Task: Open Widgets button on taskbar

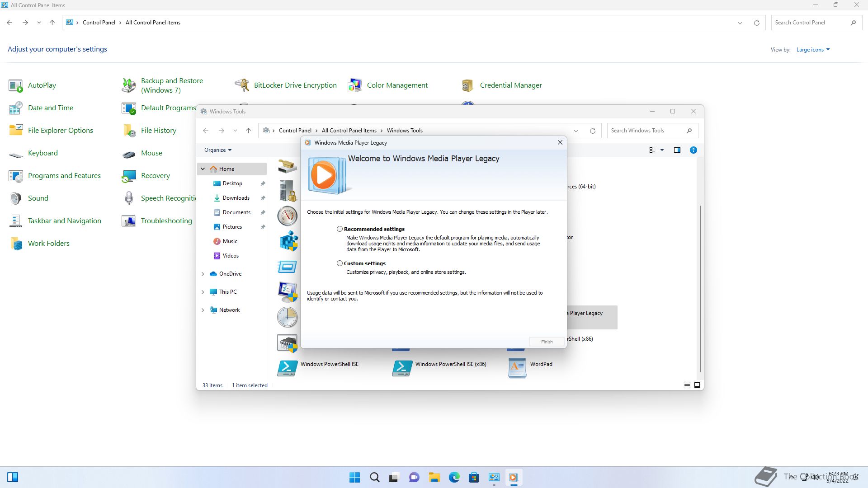Action: [13, 477]
